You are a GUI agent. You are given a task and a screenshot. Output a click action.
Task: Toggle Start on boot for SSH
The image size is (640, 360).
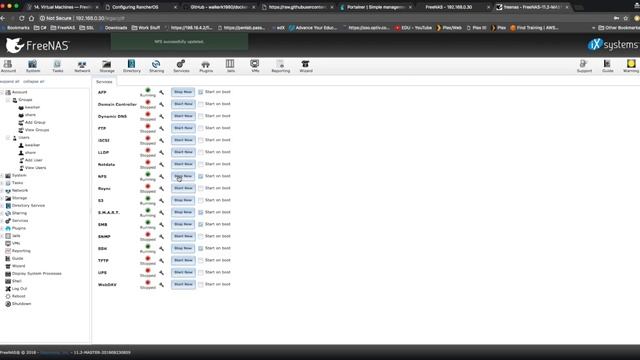pos(201,249)
